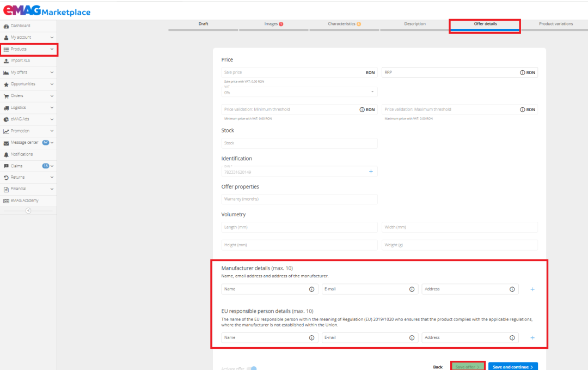This screenshot has width=588, height=370.
Task: Expand eMAG Ads chevron
Action: click(x=52, y=119)
